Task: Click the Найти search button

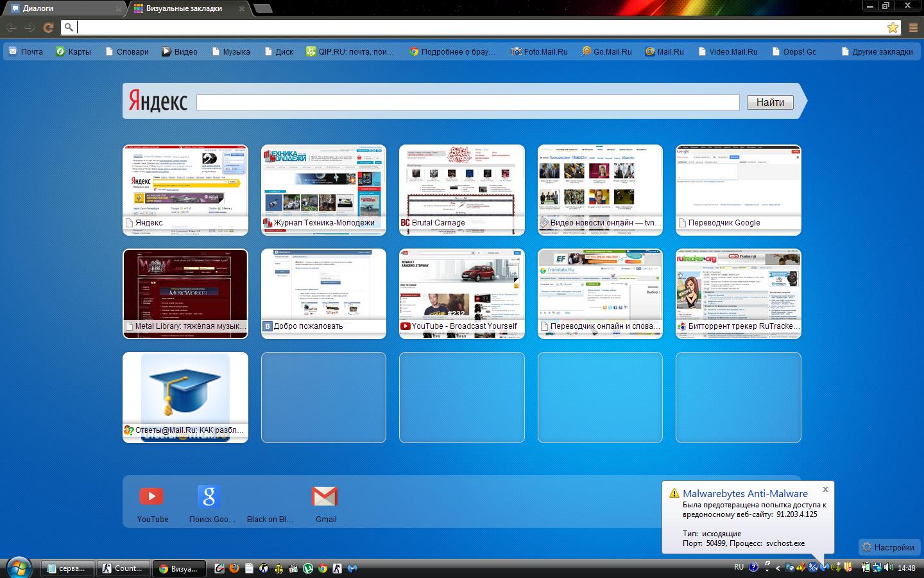Action: pyautogui.click(x=770, y=102)
